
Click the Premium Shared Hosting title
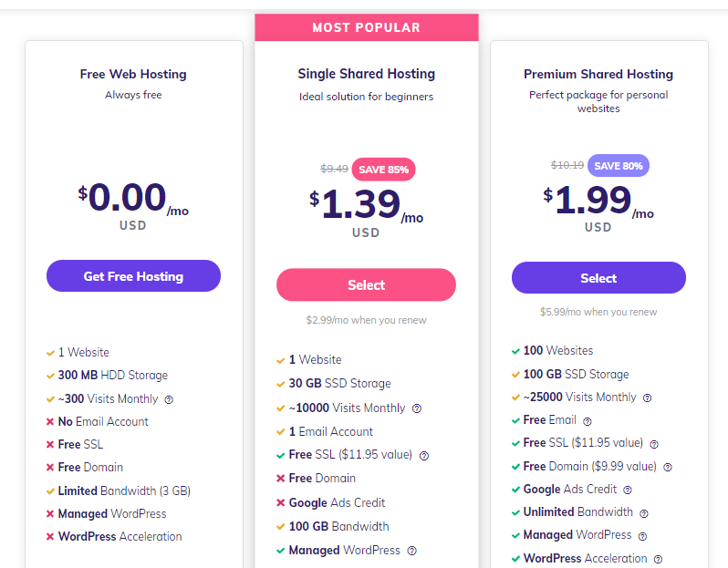(598, 74)
